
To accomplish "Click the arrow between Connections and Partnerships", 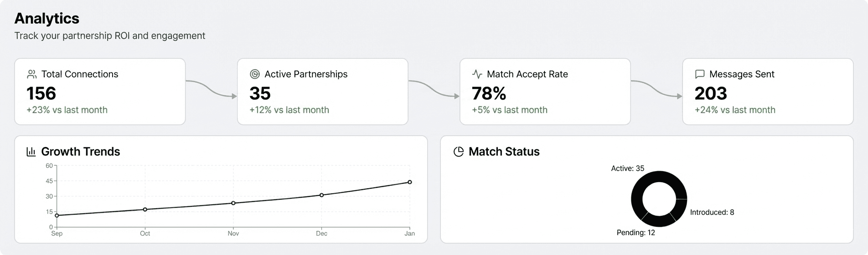I will click(211, 88).
